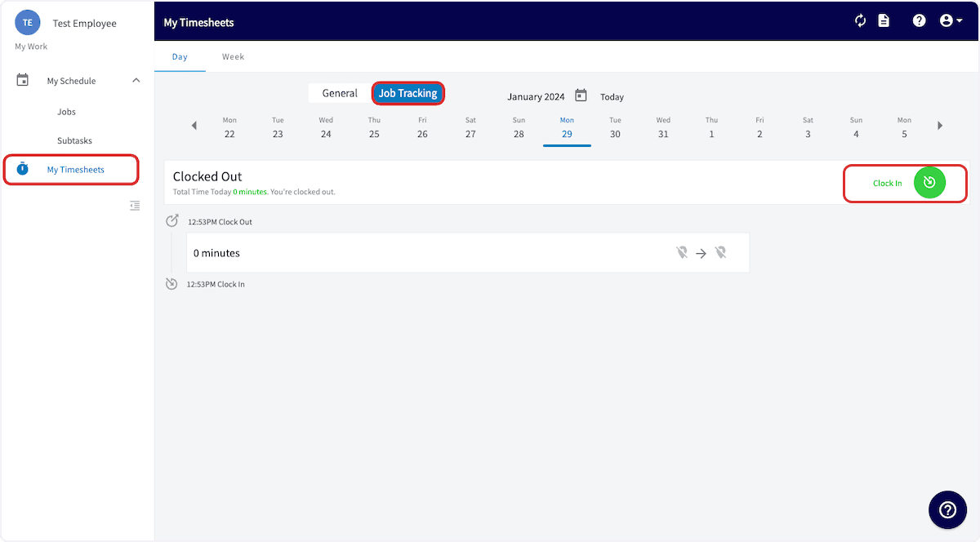Go to previous dates with left arrow
This screenshot has height=542, width=980.
click(x=194, y=126)
